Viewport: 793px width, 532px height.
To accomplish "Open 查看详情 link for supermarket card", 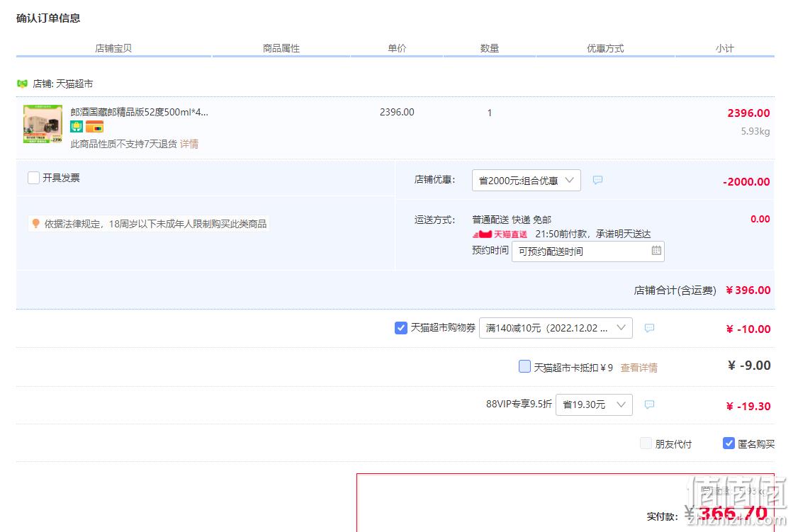I will [639, 368].
